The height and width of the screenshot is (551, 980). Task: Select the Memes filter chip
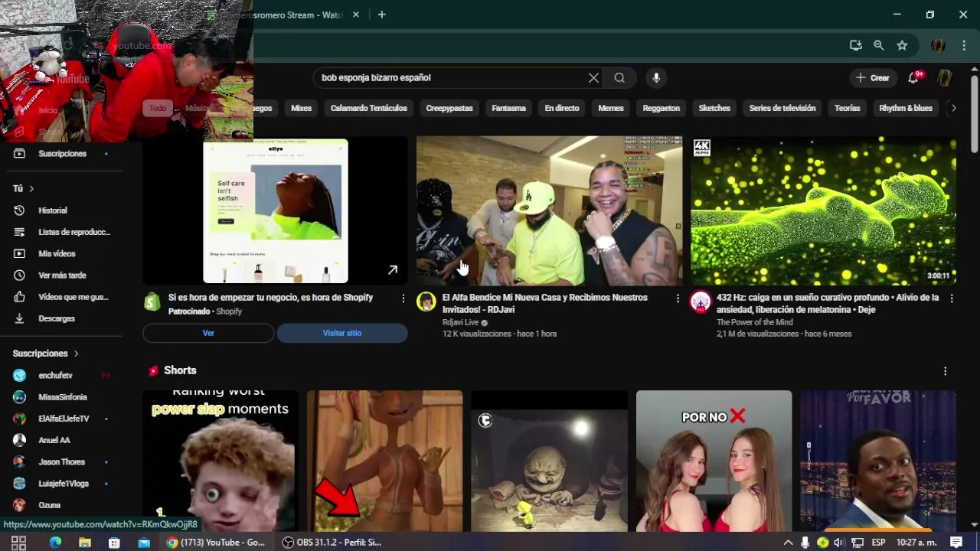point(611,108)
